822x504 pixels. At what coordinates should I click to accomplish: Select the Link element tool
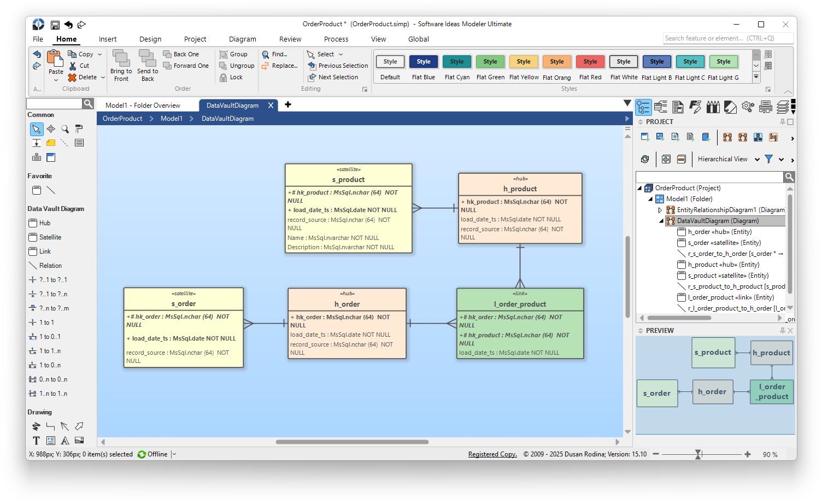coord(39,251)
